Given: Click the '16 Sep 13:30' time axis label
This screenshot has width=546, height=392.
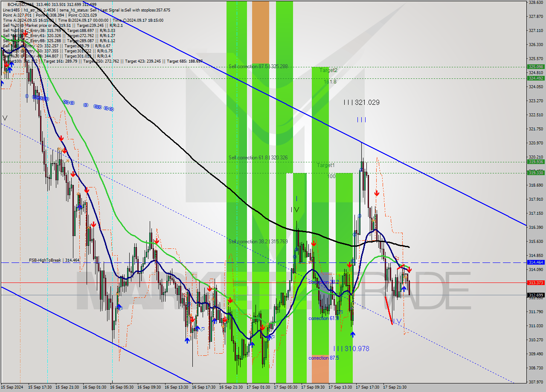Looking at the screenshot, I should [176, 387].
